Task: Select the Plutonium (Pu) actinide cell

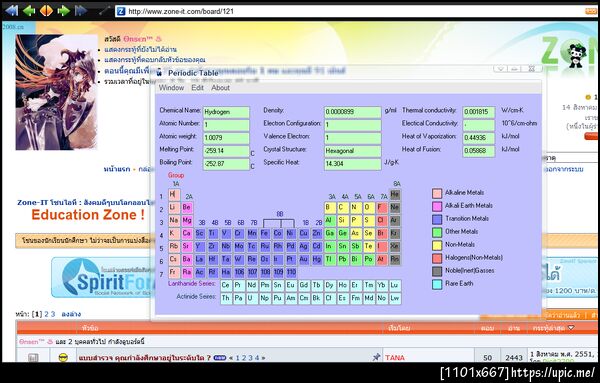Action: (x=278, y=298)
